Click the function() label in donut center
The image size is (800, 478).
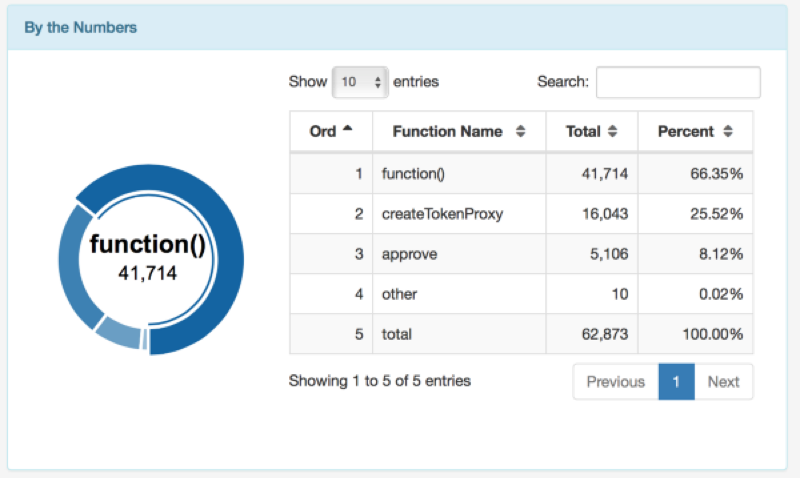point(148,244)
